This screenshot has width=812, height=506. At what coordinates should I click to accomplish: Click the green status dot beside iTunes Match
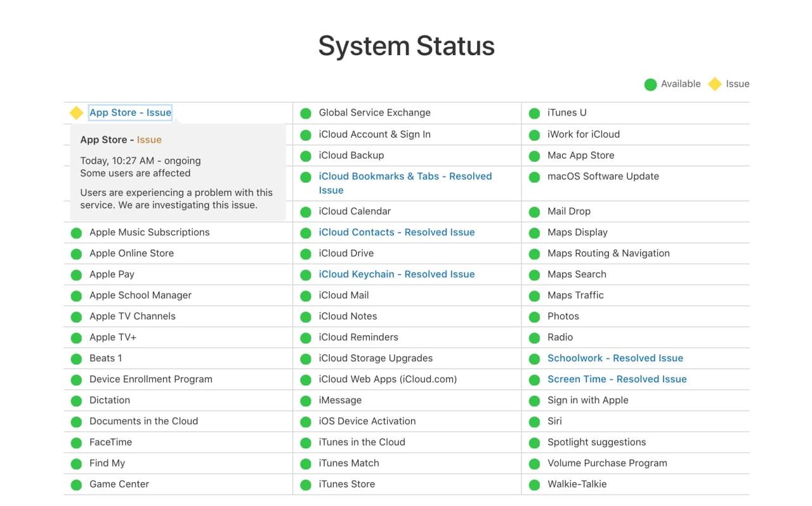[306, 464]
